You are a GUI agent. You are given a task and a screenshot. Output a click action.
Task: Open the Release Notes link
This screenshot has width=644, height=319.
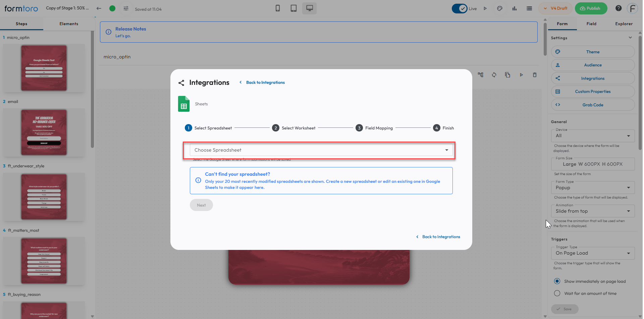[131, 29]
